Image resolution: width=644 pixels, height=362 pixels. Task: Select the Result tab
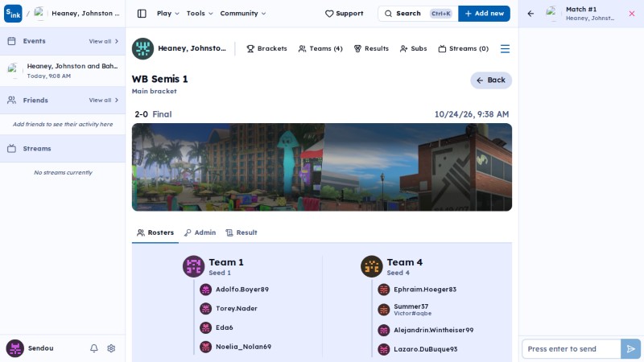[x=242, y=232]
